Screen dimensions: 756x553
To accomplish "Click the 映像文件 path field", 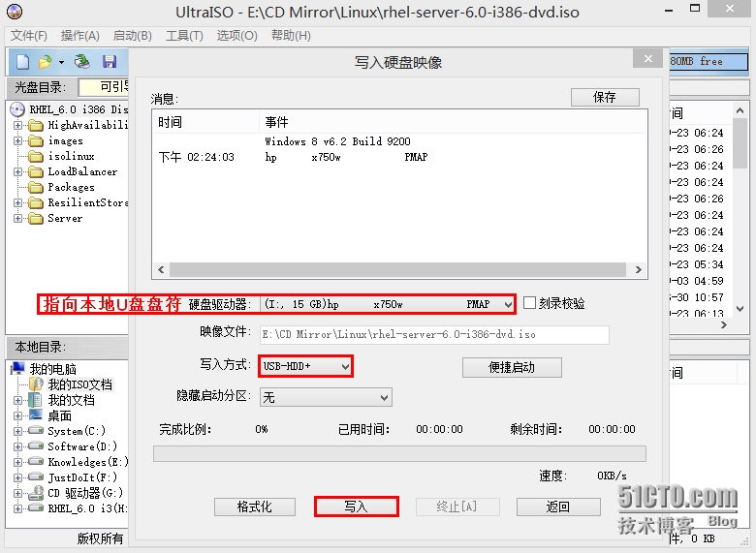I will (x=434, y=334).
